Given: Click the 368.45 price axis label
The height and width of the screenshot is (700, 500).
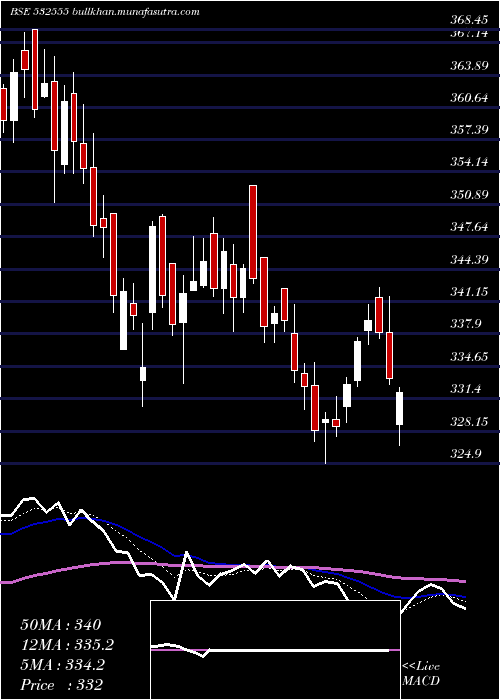Looking at the screenshot, I should [x=469, y=20].
